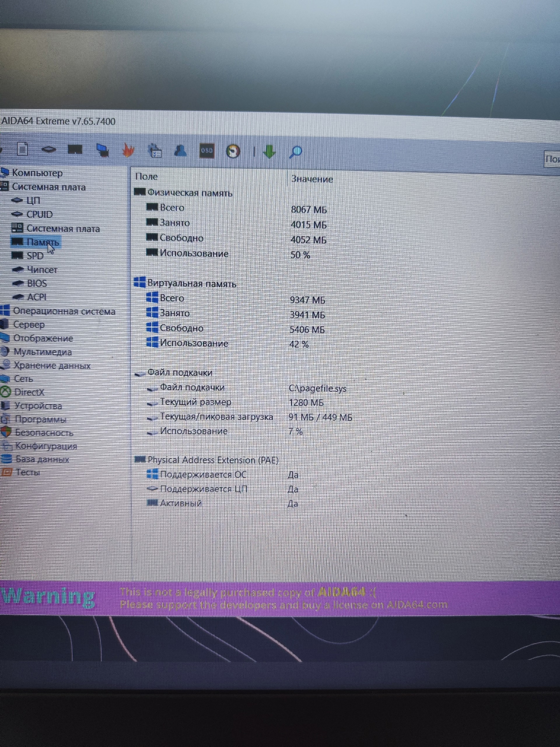This screenshot has width=560, height=747.
Task: Open the gauge sensor panel icon
Action: coord(233,151)
